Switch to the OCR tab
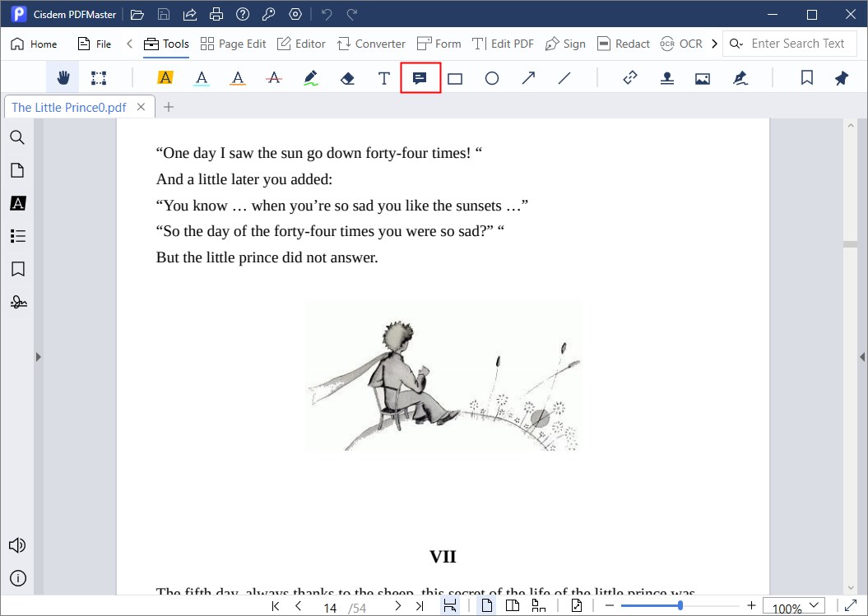 (x=681, y=44)
